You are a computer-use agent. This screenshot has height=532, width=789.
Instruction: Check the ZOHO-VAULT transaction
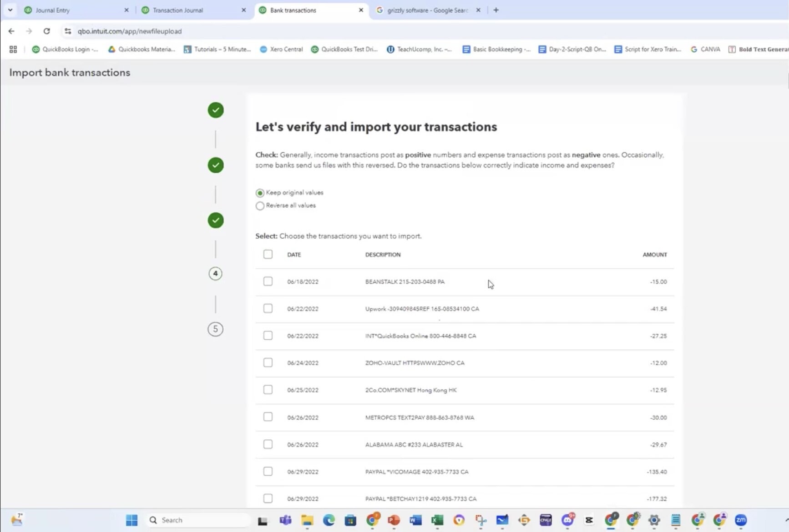[x=268, y=362]
